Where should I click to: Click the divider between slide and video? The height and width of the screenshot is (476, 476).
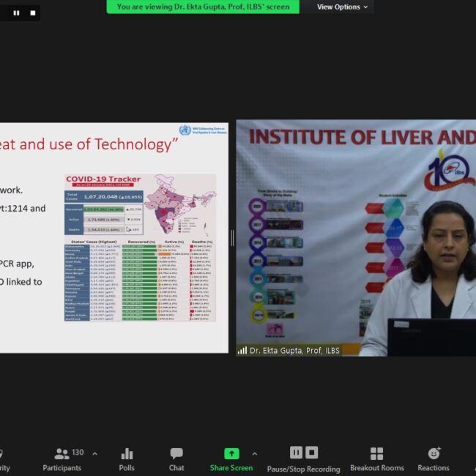point(232,237)
